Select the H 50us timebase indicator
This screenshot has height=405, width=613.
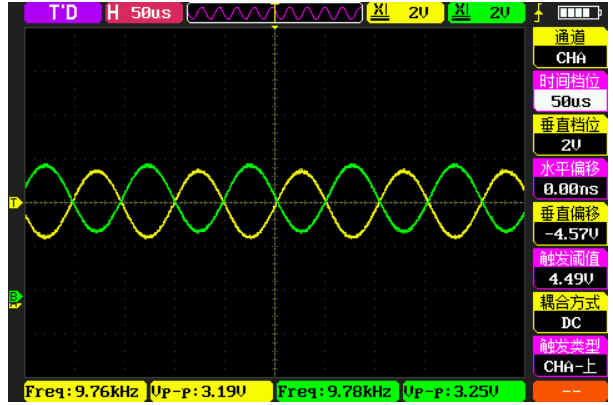point(144,13)
